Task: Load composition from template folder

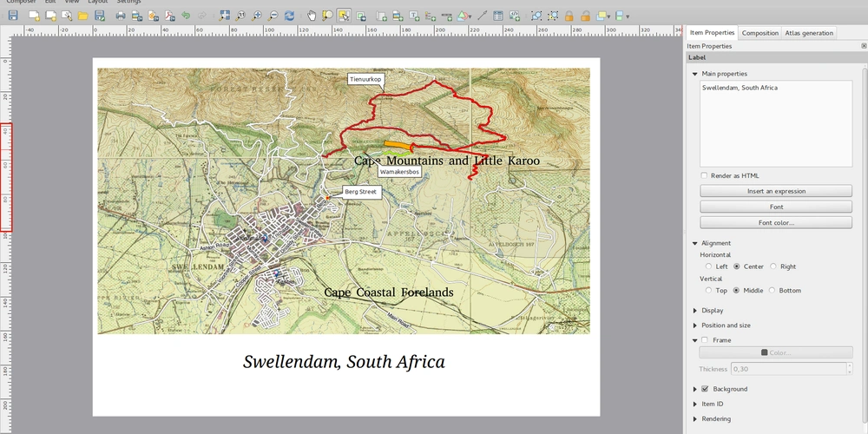Action: 83,16
